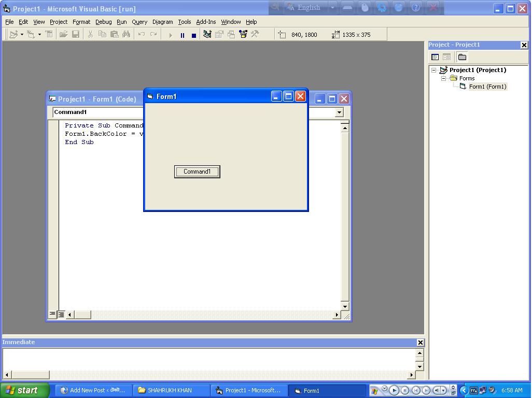This screenshot has width=532, height=398.
Task: Click the Copy toolbar icon
Action: coord(102,34)
